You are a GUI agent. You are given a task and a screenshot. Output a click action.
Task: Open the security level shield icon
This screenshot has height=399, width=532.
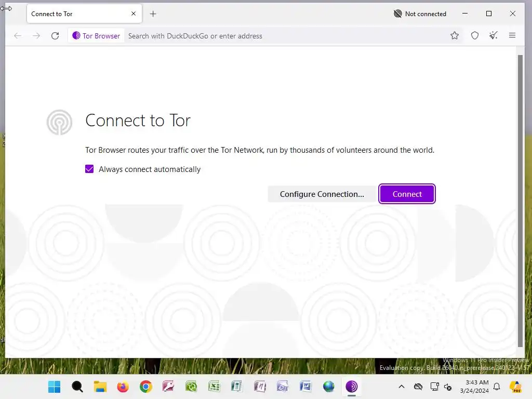tap(475, 35)
